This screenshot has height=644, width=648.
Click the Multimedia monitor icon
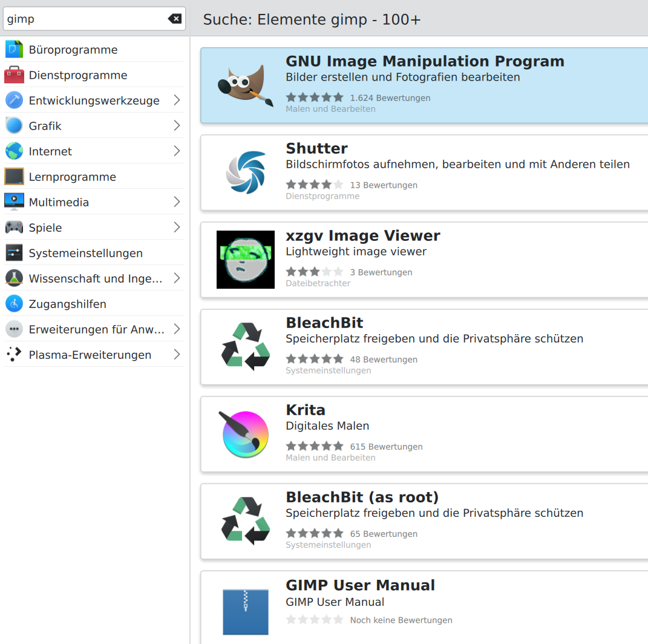(14, 202)
